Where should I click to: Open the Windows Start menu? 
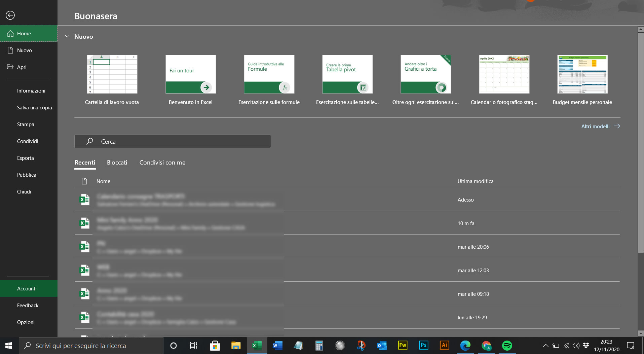9,346
